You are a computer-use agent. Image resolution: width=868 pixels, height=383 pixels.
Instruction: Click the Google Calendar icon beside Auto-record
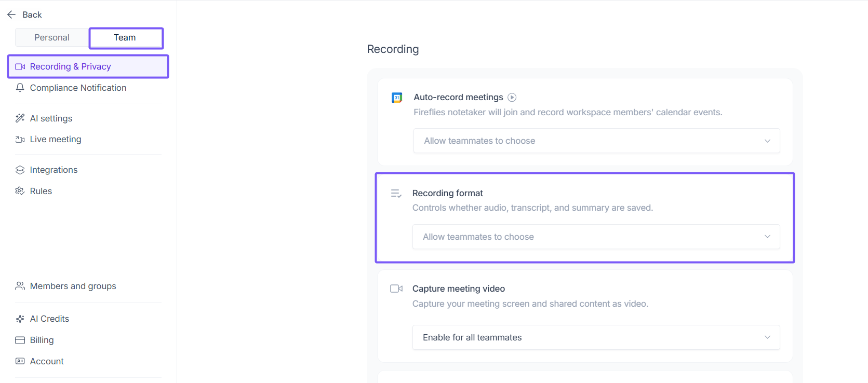397,97
